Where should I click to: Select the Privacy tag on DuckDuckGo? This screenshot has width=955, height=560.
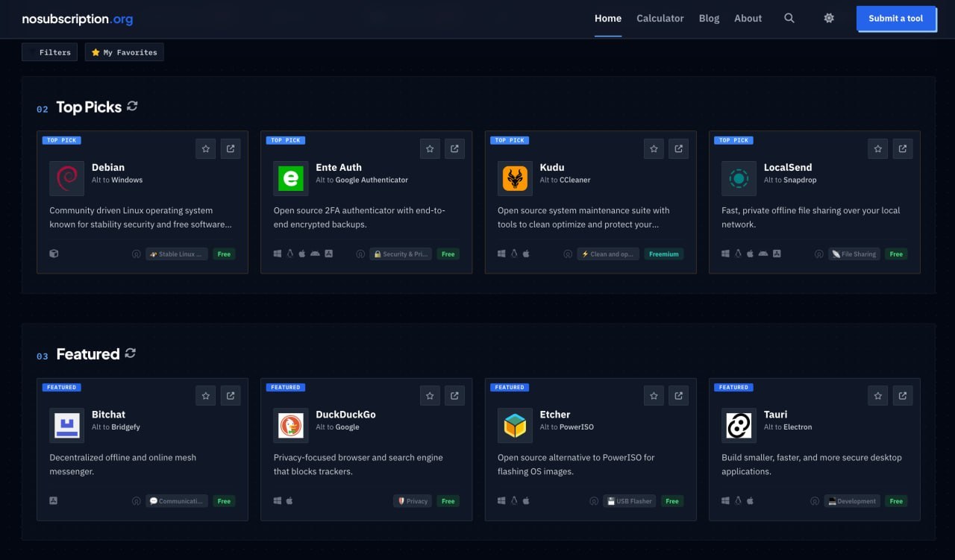point(413,501)
